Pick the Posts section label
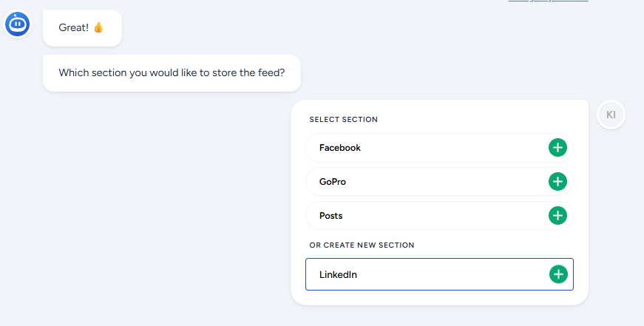 point(331,216)
